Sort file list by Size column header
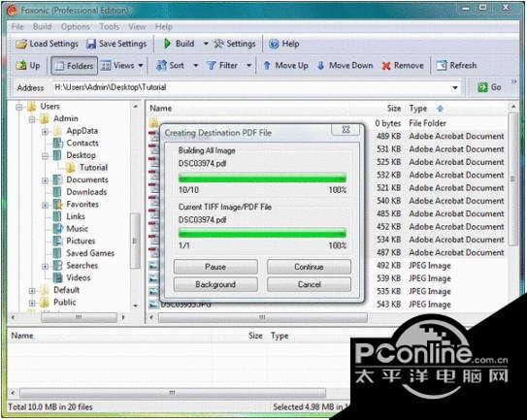 394,109
